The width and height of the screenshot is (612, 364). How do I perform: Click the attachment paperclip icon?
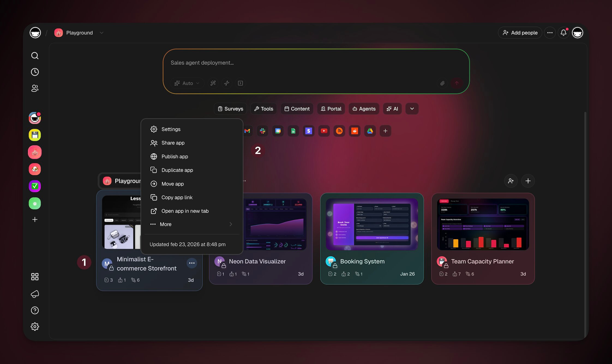tap(442, 83)
